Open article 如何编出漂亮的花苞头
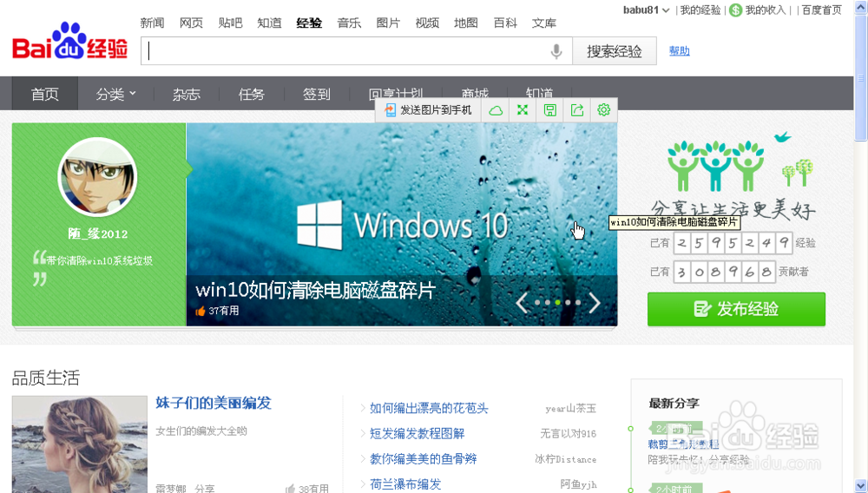868x493 pixels. point(429,408)
